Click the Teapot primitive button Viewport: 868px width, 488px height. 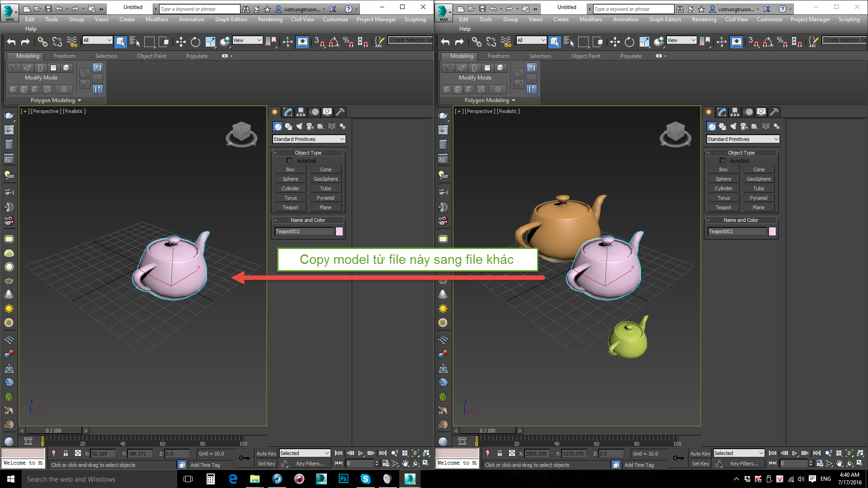coord(290,207)
